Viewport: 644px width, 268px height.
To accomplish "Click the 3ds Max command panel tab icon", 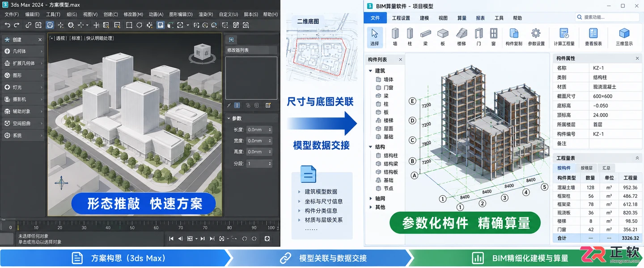I will (231, 39).
